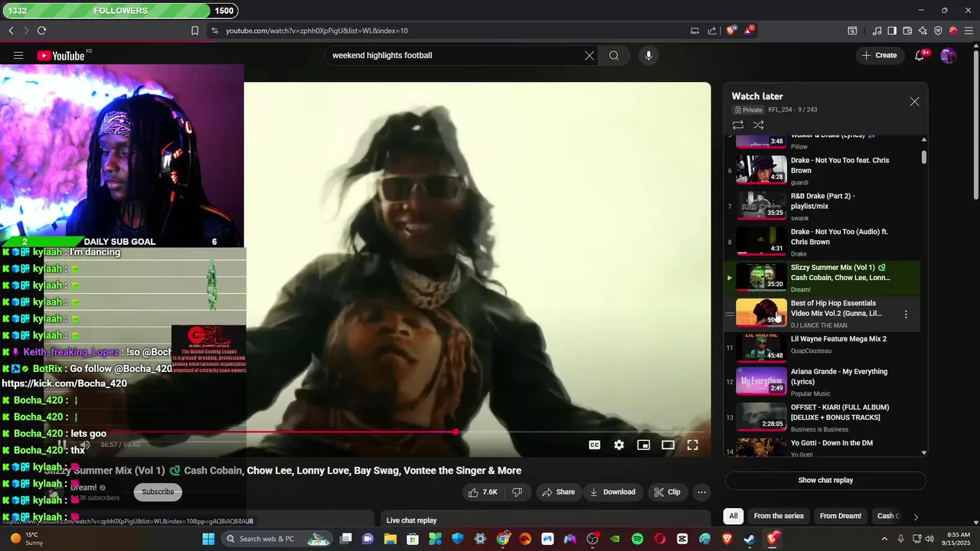Open Windows Start menu
Viewport: 980px width, 551px height.
click(x=208, y=539)
